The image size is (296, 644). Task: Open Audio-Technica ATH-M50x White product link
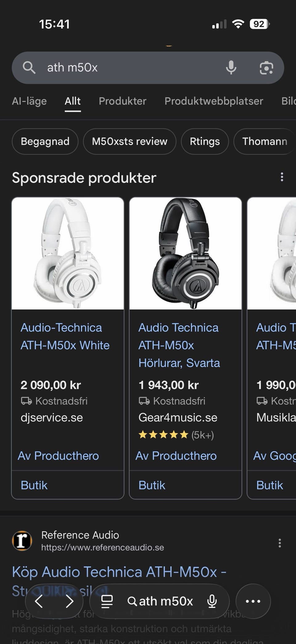point(65,336)
